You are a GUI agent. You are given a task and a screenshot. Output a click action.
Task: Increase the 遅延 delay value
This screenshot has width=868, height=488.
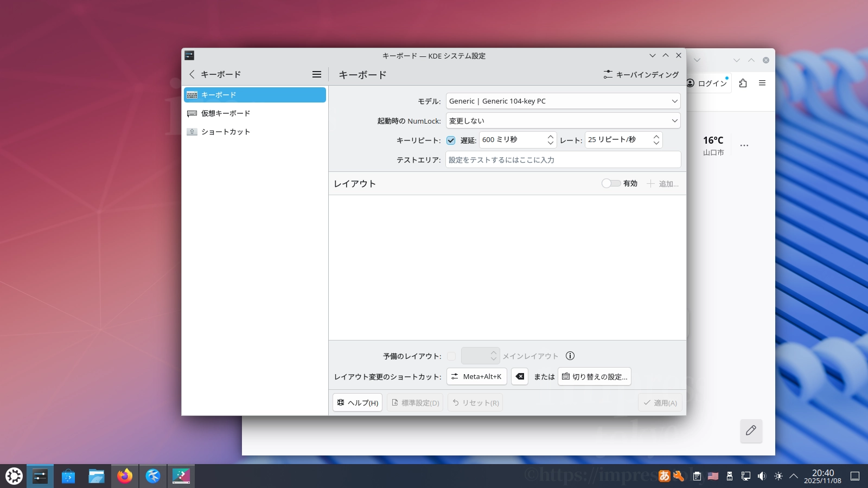pos(551,137)
